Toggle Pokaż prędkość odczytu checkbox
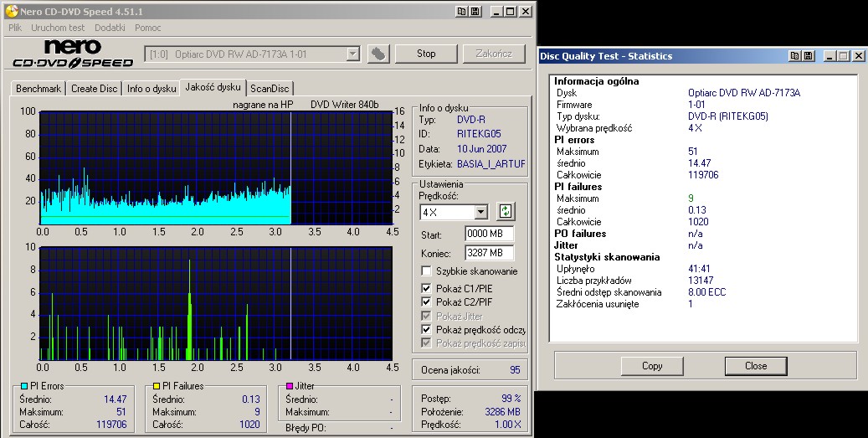The width and height of the screenshot is (868, 438). (426, 329)
